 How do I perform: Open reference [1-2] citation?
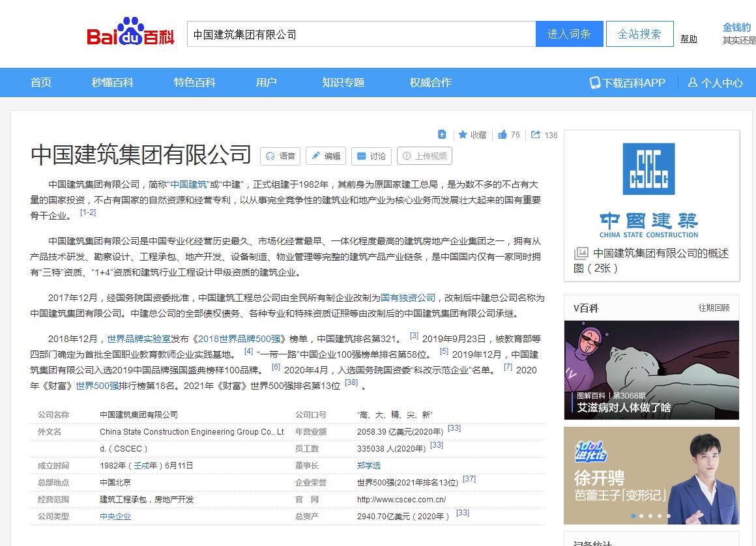(88, 212)
